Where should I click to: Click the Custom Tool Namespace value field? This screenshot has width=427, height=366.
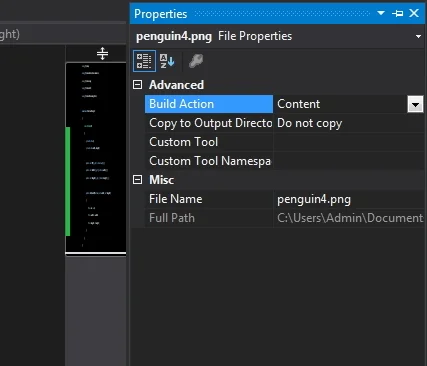tap(349, 161)
